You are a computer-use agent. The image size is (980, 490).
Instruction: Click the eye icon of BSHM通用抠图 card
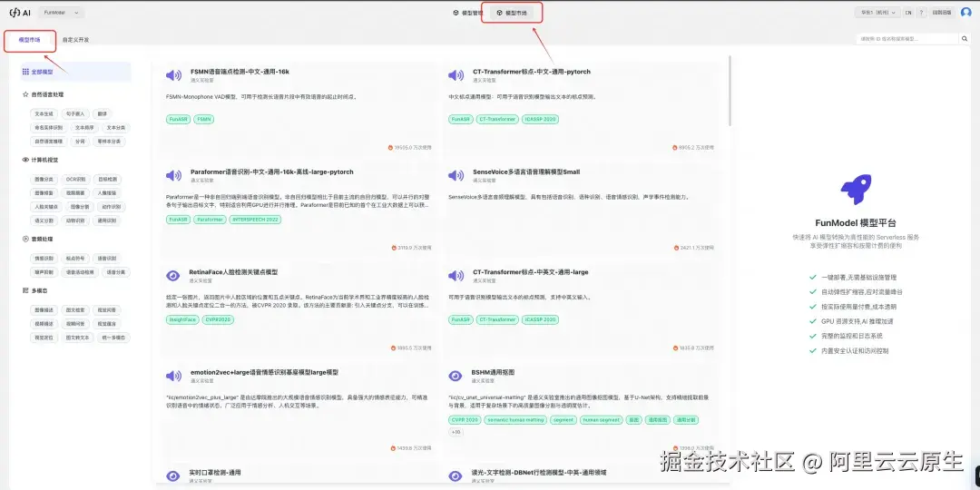coord(456,376)
